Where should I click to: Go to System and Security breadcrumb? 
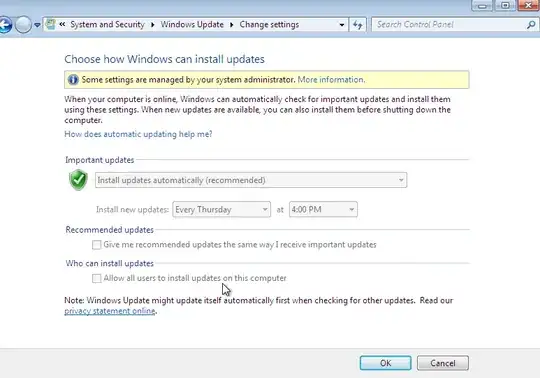click(x=107, y=24)
